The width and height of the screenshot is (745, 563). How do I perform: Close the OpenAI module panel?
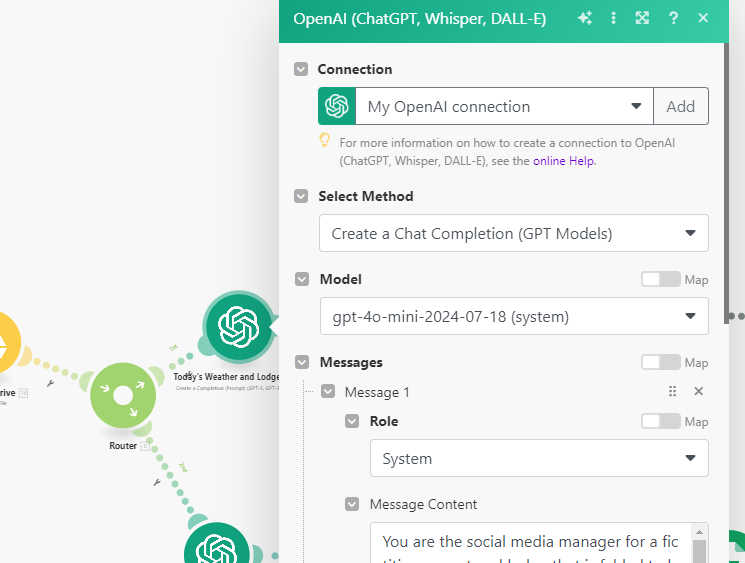[x=703, y=18]
